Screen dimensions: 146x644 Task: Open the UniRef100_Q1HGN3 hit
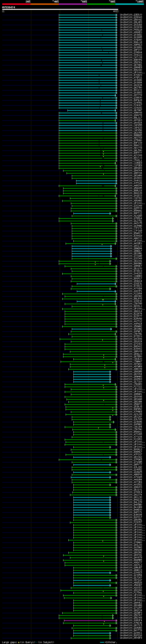click(x=131, y=628)
